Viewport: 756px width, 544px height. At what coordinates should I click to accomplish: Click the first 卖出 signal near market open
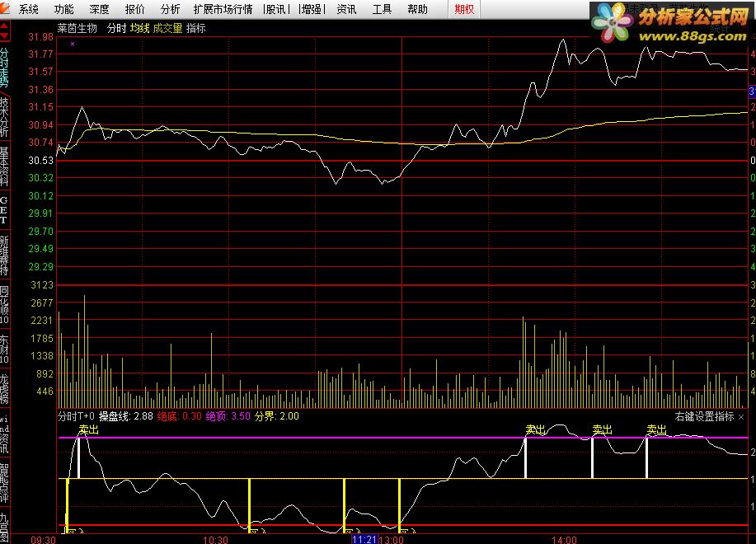pos(89,429)
